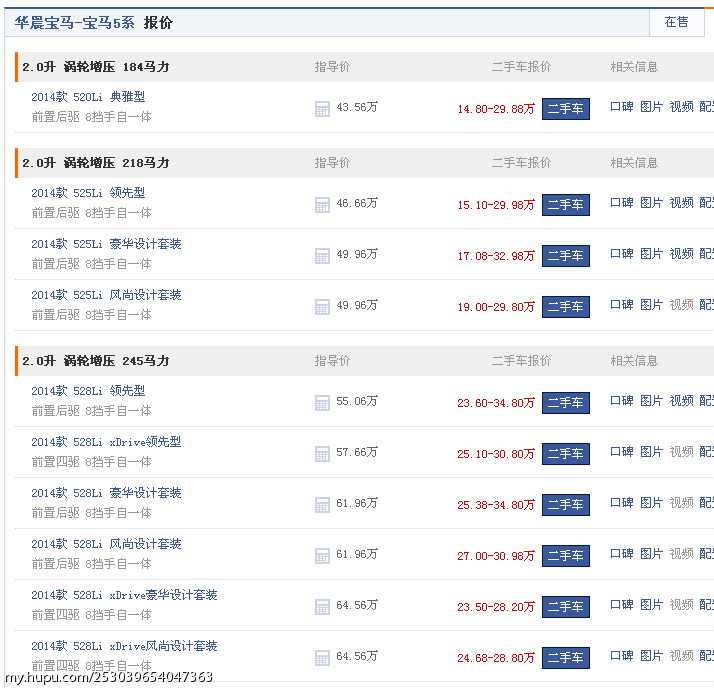Image resolution: width=714 pixels, height=688 pixels.
Task: Open 图片 for 528Li 风尚设计套装 row
Action: (x=651, y=554)
